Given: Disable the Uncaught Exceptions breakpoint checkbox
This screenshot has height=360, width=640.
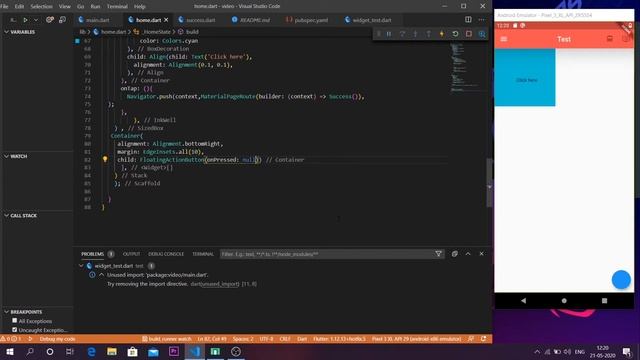Looking at the screenshot, I should coord(15,329).
